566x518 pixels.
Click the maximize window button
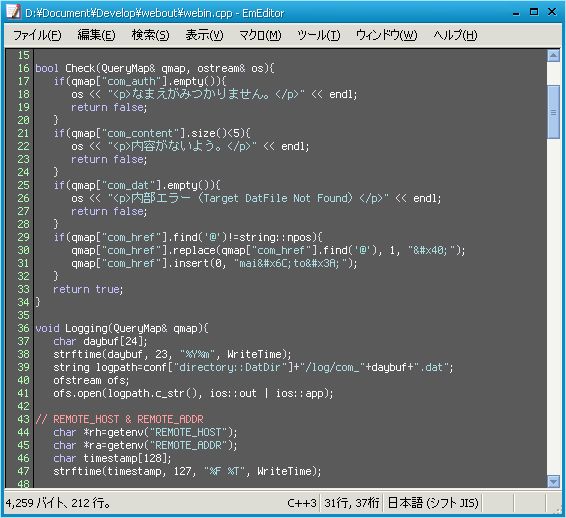(x=534, y=12)
